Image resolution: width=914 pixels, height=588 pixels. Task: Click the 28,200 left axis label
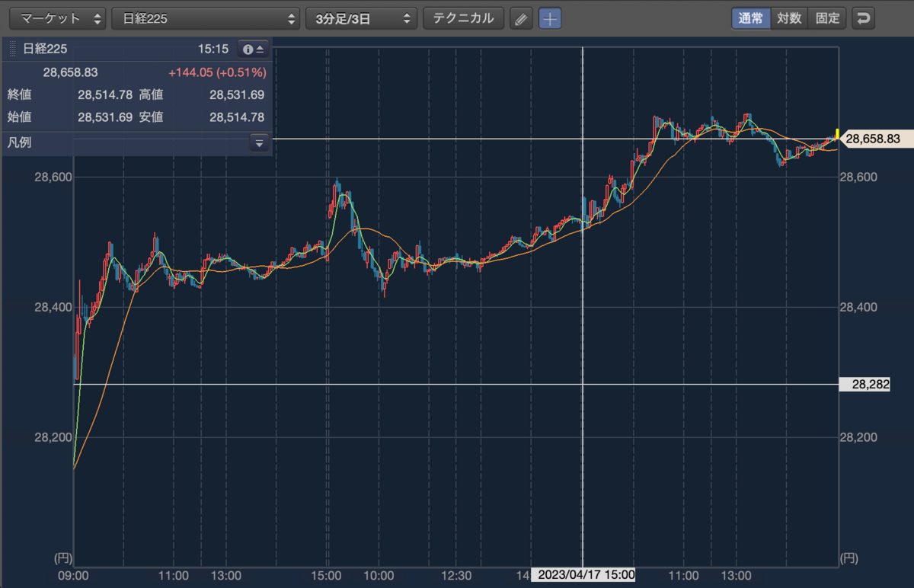click(54, 437)
